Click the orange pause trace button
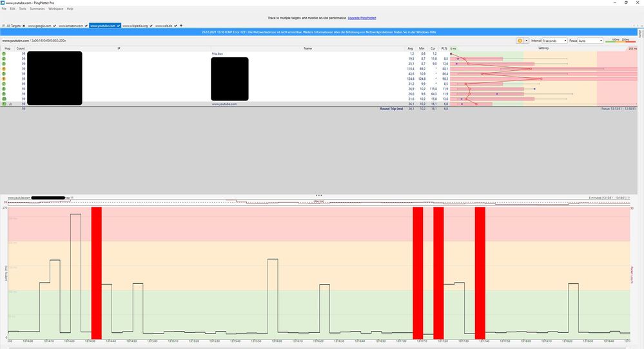This screenshot has height=349, width=644. [x=520, y=41]
